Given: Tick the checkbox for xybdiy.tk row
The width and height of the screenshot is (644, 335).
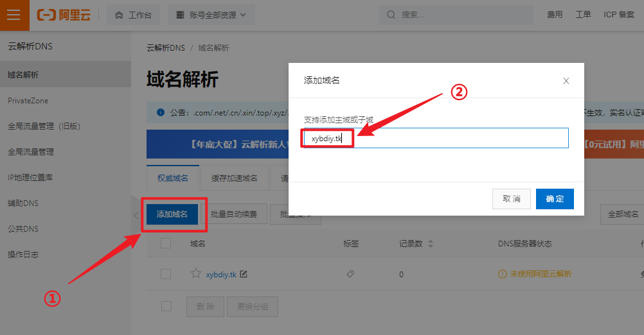Looking at the screenshot, I should pos(166,274).
